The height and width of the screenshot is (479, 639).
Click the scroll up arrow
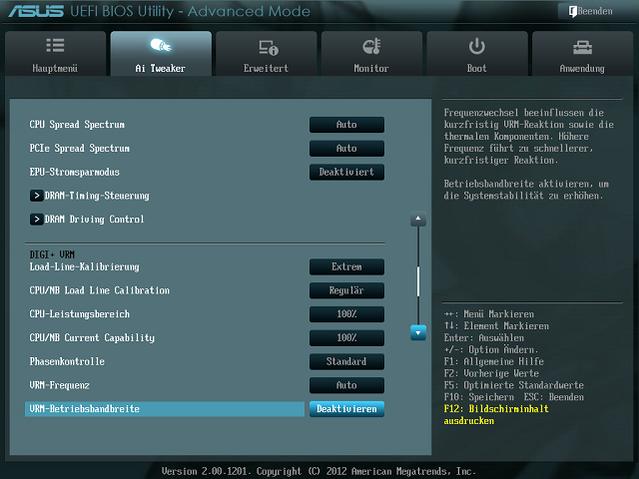[418, 219]
